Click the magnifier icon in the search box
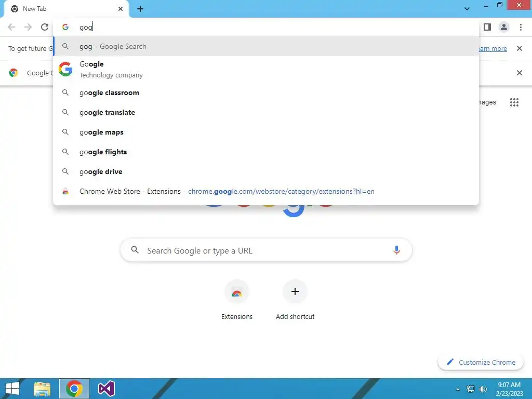The width and height of the screenshot is (532, 399). click(135, 250)
